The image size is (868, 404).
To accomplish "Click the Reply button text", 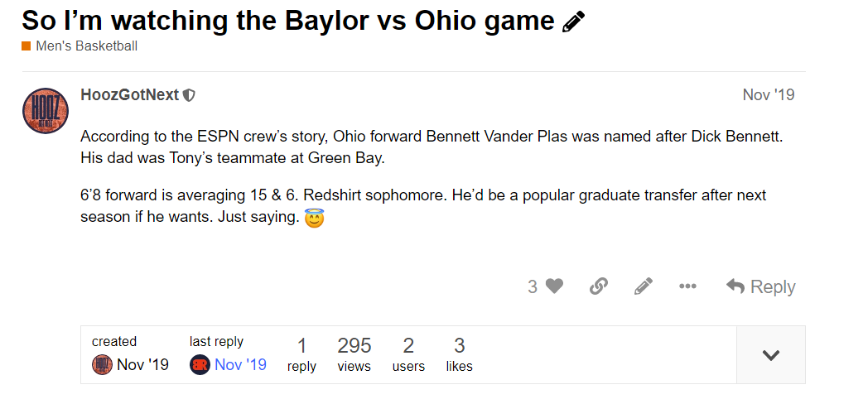I will (x=773, y=286).
